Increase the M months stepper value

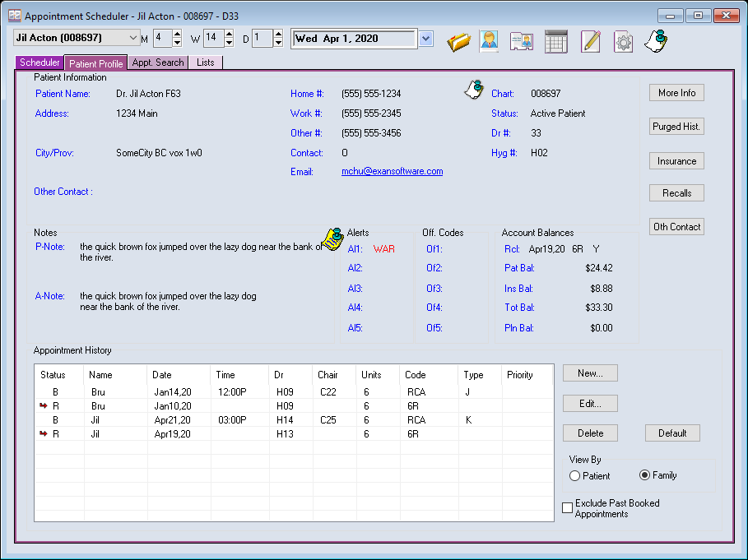coord(177,34)
